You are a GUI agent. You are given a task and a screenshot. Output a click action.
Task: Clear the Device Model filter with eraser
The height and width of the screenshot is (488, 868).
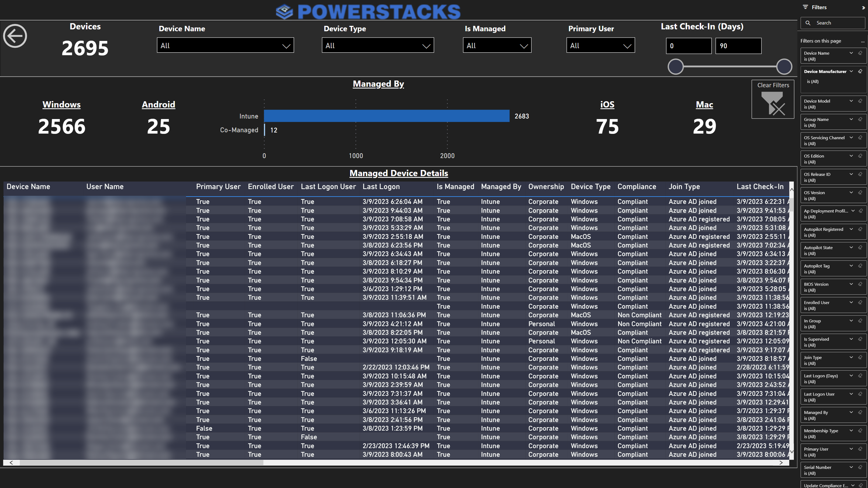point(860,101)
